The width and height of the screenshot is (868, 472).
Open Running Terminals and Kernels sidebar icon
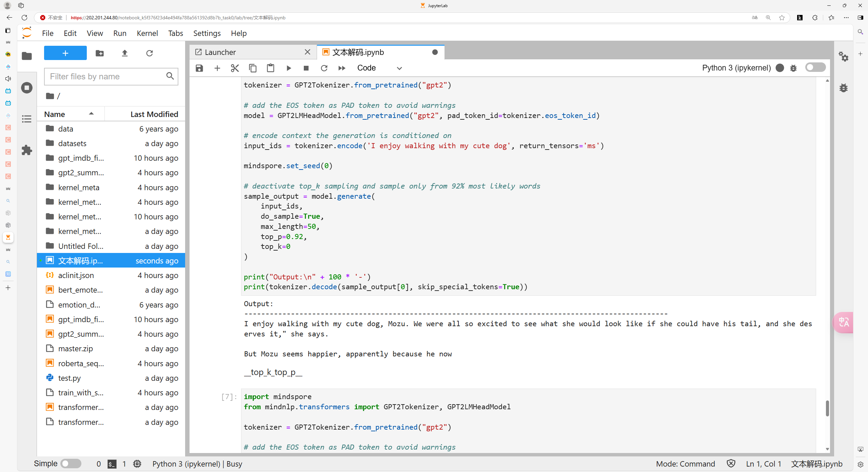coord(27,88)
